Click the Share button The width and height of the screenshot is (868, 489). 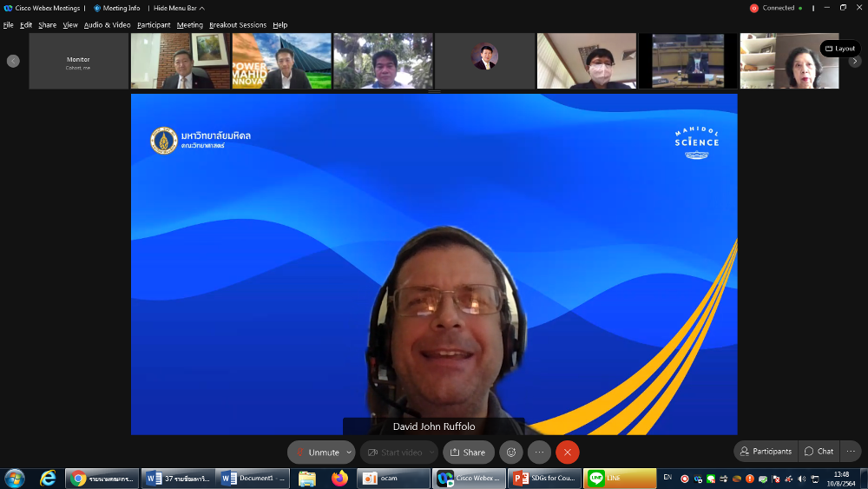tap(468, 452)
